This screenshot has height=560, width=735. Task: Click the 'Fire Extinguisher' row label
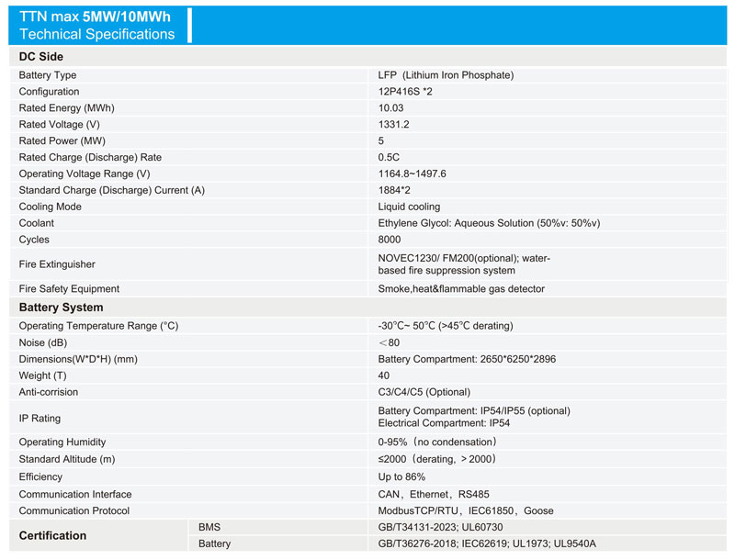57,264
